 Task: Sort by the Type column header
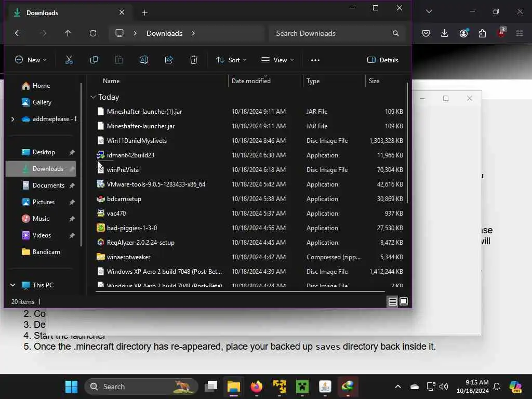coord(313,81)
